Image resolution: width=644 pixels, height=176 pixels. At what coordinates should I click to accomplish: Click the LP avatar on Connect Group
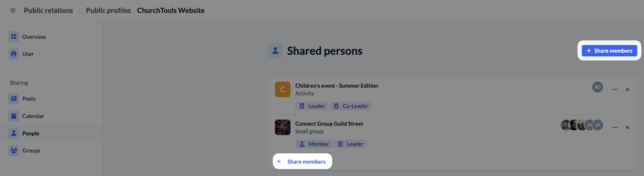pos(598,125)
